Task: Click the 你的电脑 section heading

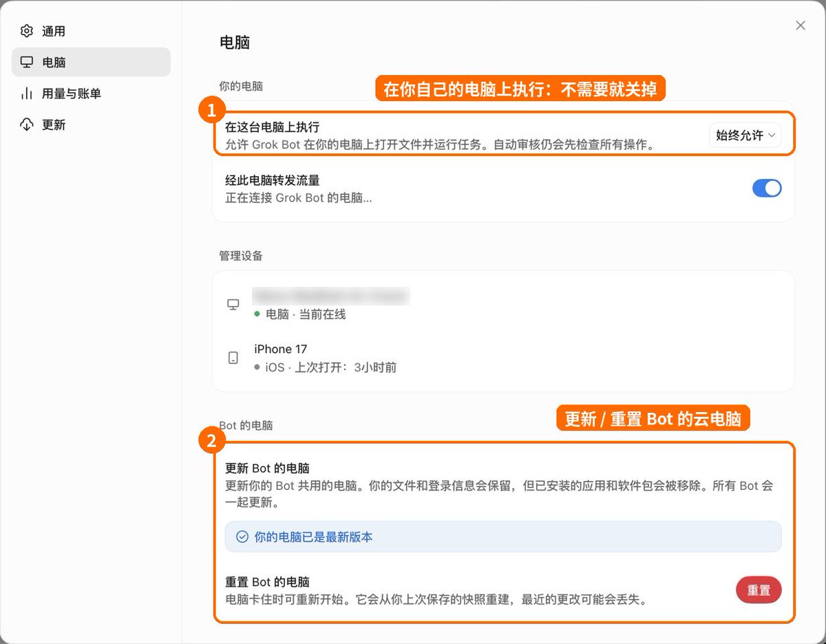Action: coord(241,87)
